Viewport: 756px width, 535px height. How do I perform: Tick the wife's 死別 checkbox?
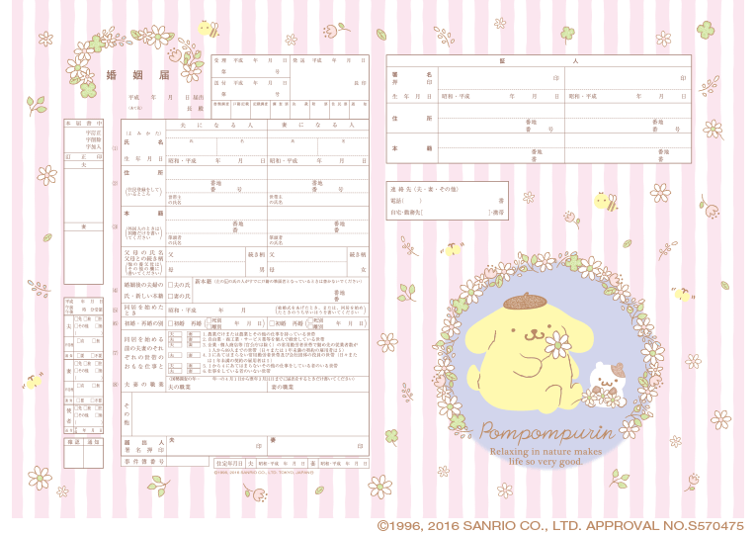[310, 320]
